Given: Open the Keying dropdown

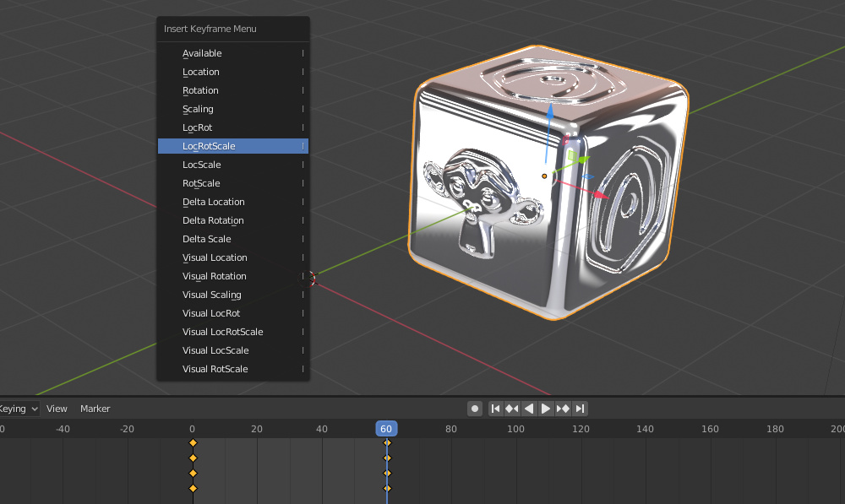Looking at the screenshot, I should 17,409.
